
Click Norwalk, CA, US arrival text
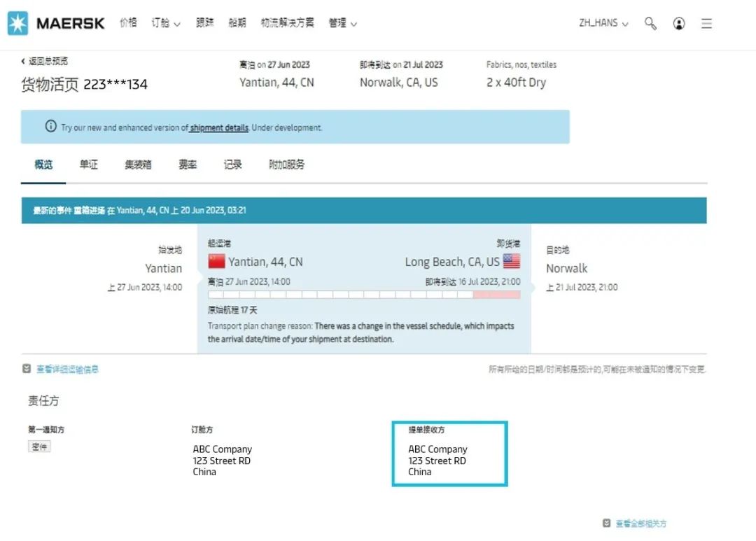pos(399,83)
